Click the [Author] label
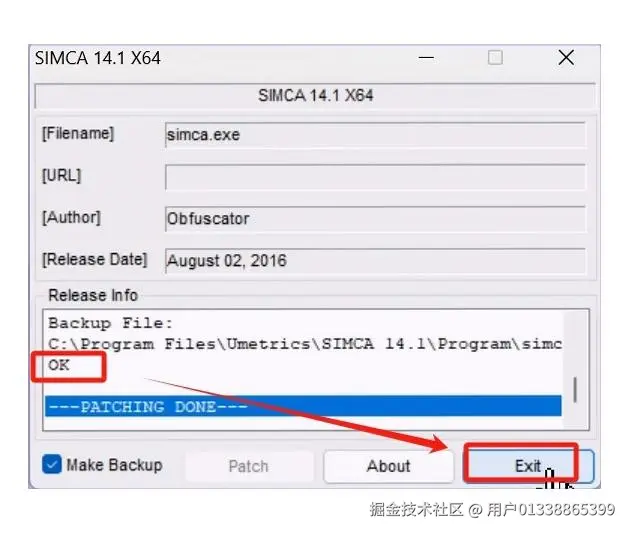Screen dimensions: 630x533 pyautogui.click(x=71, y=217)
